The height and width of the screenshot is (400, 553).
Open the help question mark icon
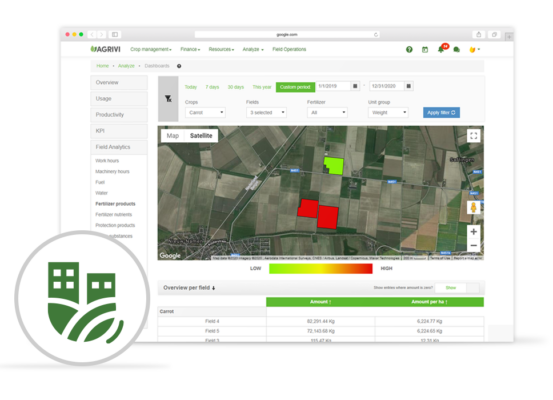[409, 50]
